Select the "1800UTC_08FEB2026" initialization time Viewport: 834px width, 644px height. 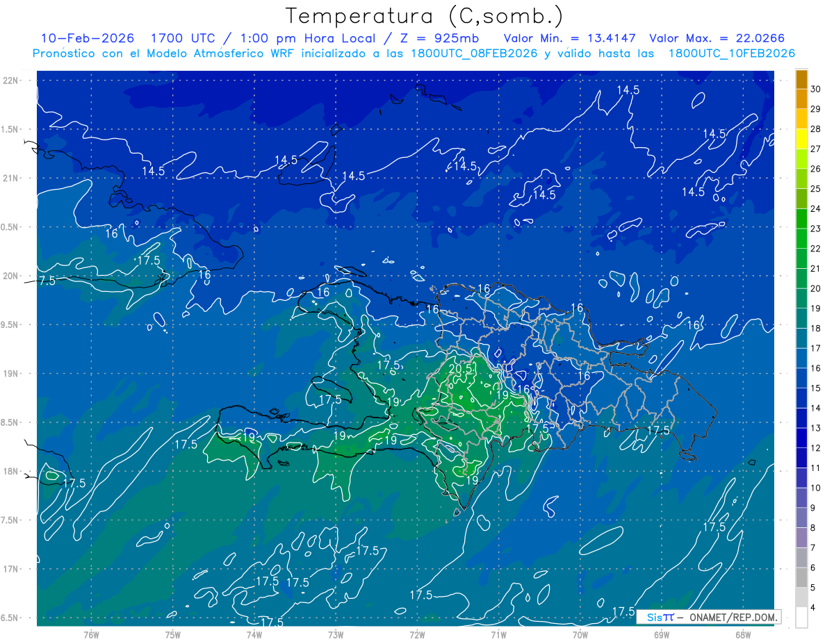[474, 53]
